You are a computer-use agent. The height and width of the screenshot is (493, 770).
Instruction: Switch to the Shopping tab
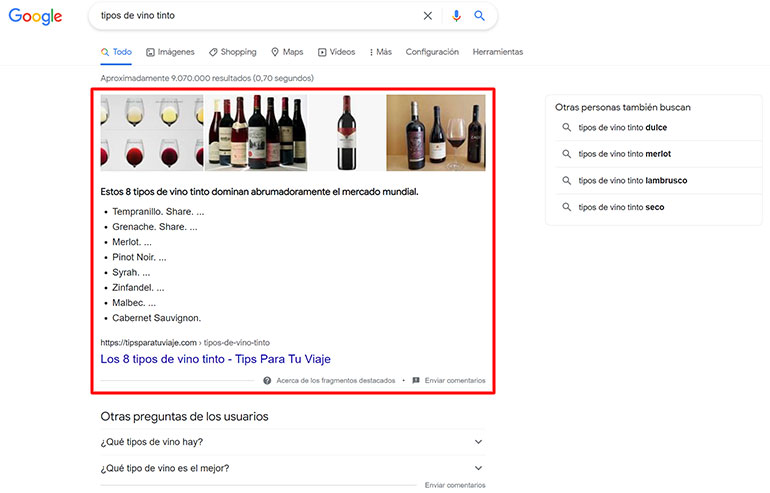point(232,52)
